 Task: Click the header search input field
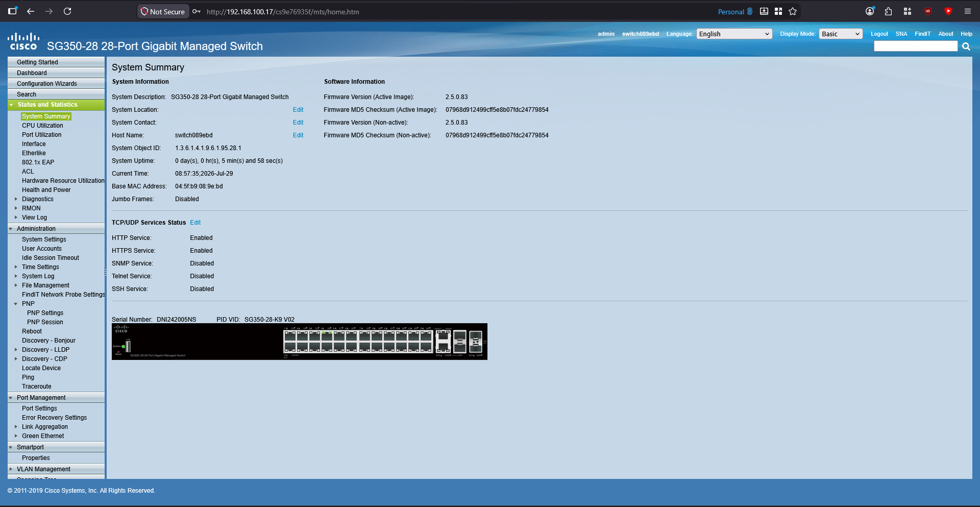click(916, 46)
